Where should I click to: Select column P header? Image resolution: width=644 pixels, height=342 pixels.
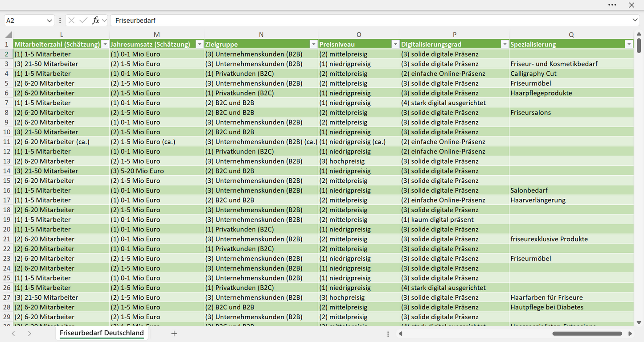455,35
